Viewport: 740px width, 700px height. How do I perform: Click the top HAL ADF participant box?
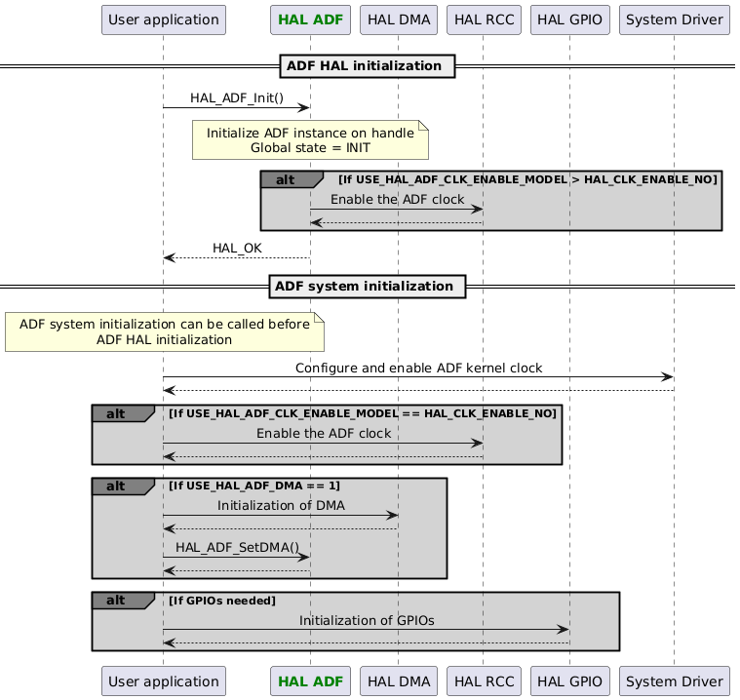click(x=310, y=19)
